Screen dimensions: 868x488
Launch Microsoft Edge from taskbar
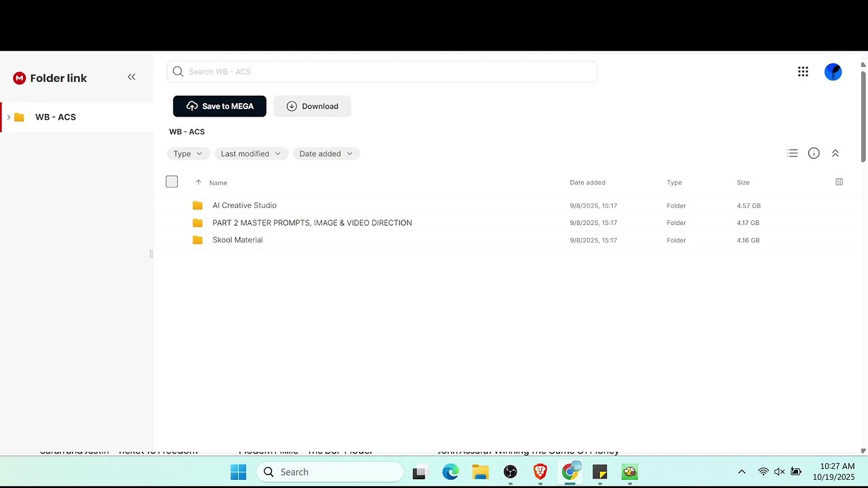click(x=450, y=472)
